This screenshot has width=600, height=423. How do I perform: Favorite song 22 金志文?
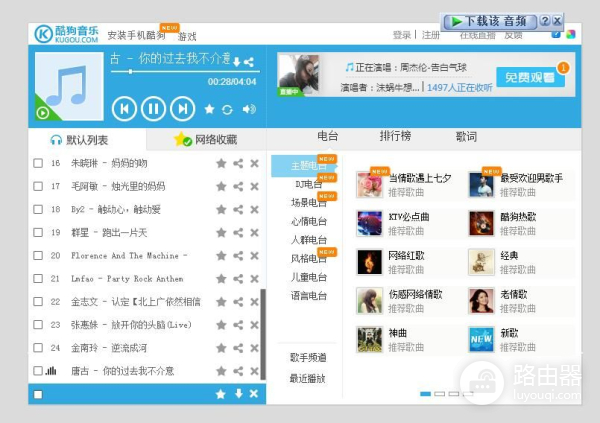[x=221, y=302]
